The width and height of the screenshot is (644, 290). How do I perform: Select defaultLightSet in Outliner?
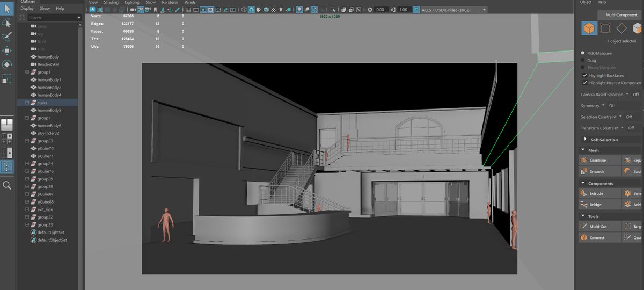[x=52, y=233]
